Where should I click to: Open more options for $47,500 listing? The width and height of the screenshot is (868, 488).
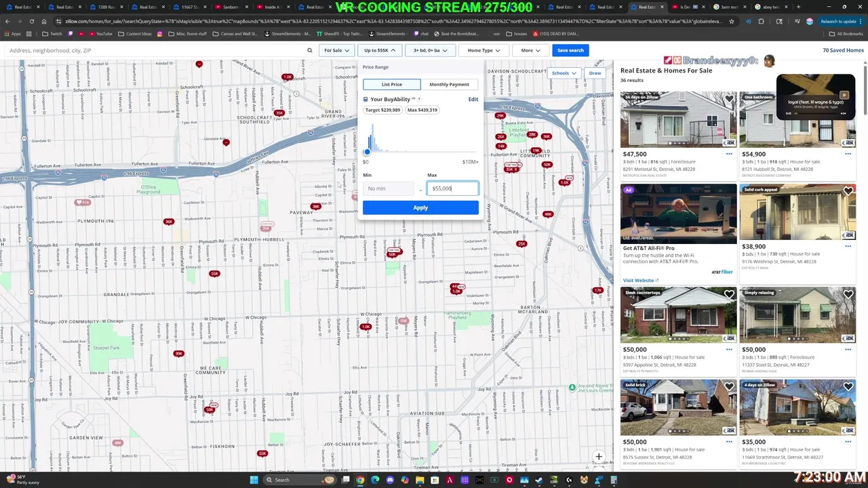click(729, 154)
